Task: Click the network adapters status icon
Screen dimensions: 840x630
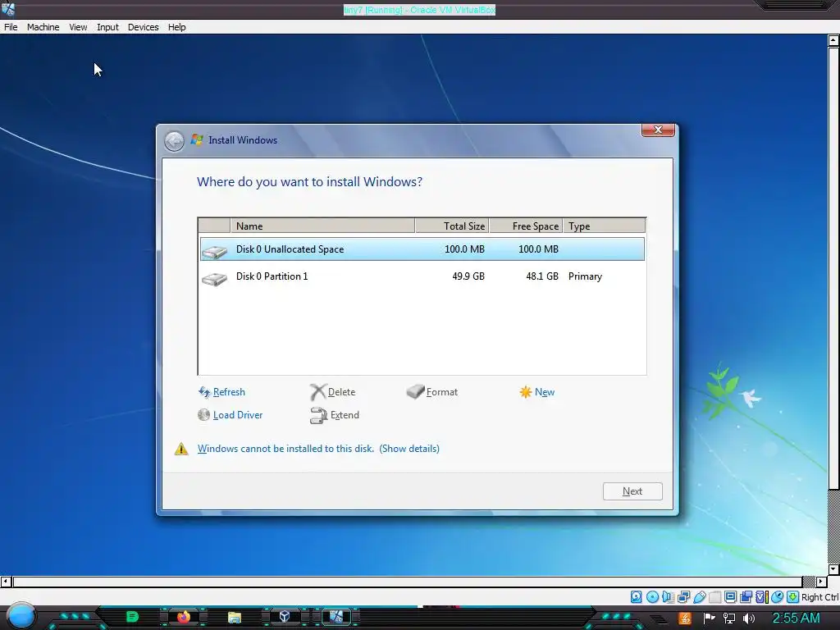Action: tap(683, 597)
